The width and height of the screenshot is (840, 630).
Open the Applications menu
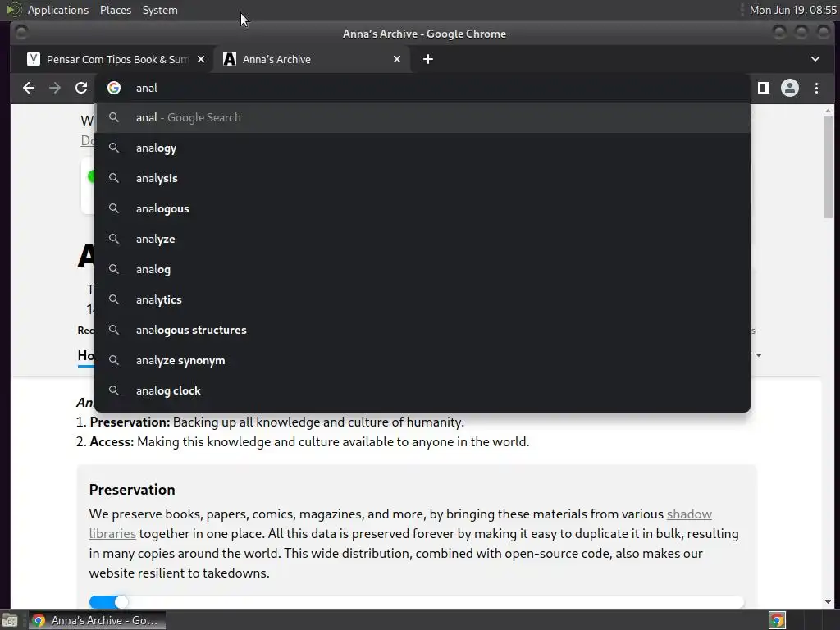pyautogui.click(x=58, y=10)
